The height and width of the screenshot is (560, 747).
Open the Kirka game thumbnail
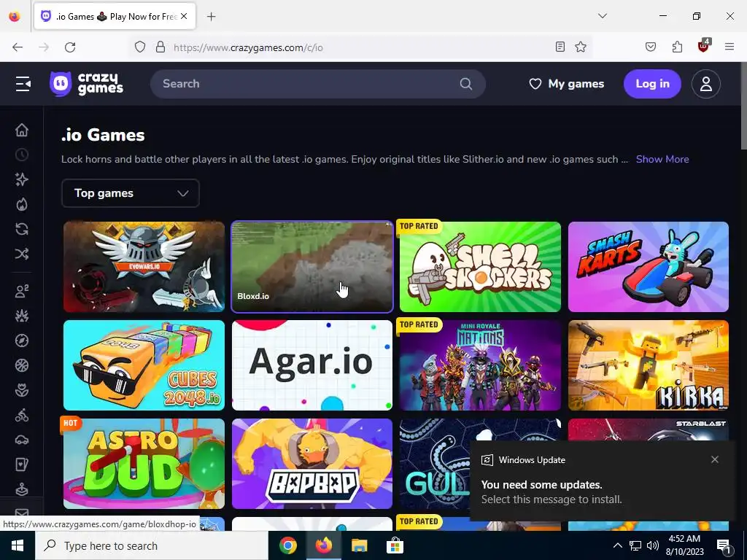pos(649,365)
